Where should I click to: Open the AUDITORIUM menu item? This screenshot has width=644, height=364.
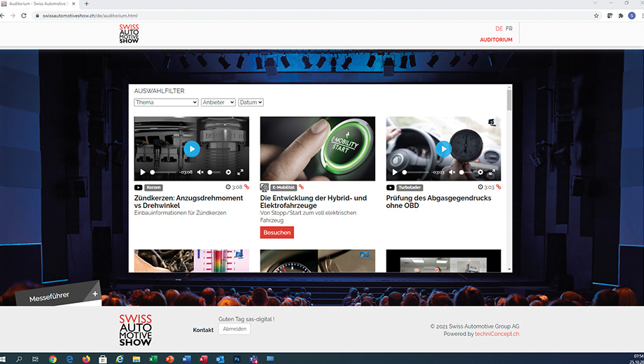(x=496, y=40)
